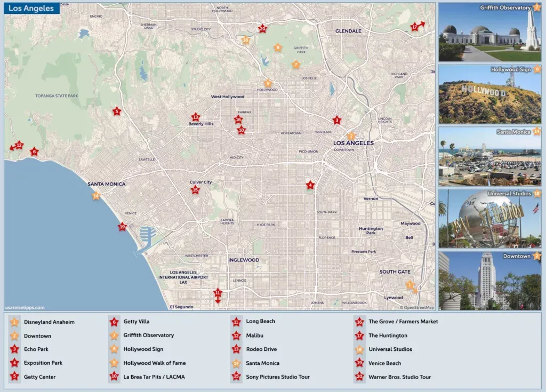Screen dimensions: 546x392
Task: Click the orange Universal Studios marker 18
Action: (x=245, y=39)
